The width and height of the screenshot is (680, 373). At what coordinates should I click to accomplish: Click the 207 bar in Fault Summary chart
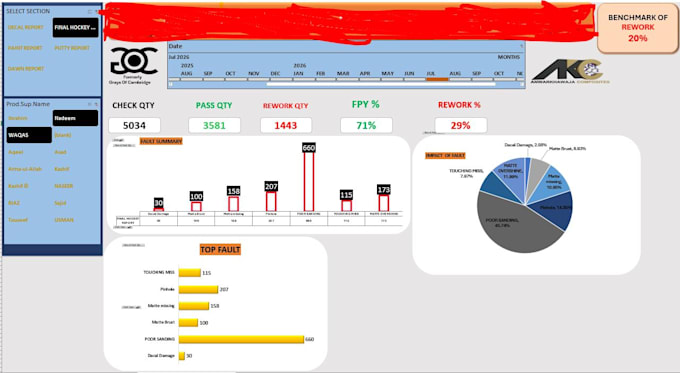[x=271, y=201]
